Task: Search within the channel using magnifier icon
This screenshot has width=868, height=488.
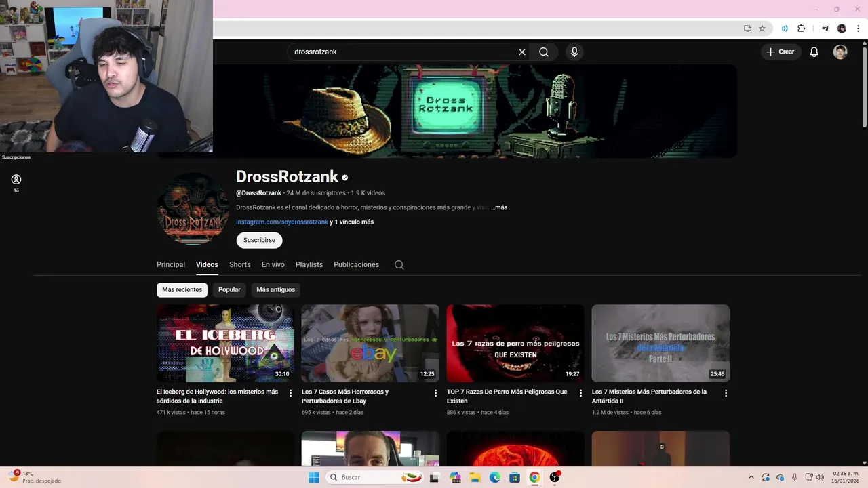Action: (399, 264)
